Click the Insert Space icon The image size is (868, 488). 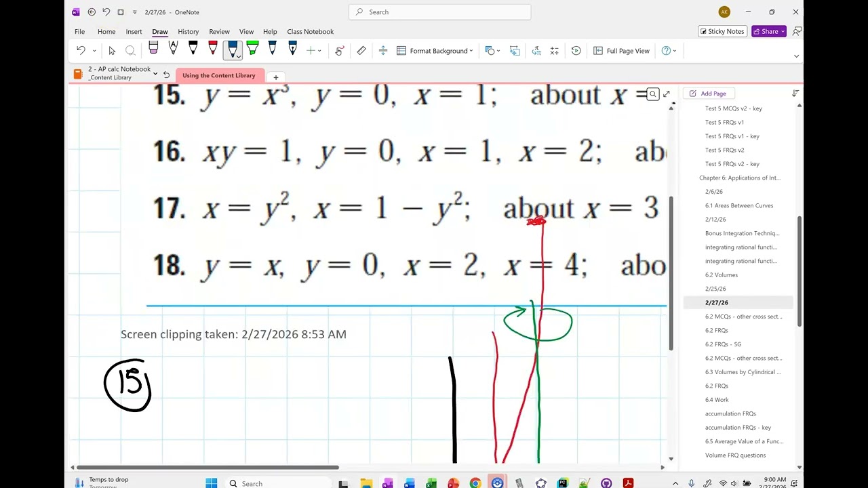383,51
